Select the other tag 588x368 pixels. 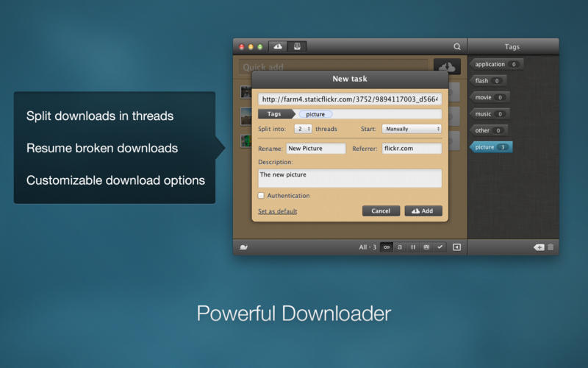tap(489, 130)
